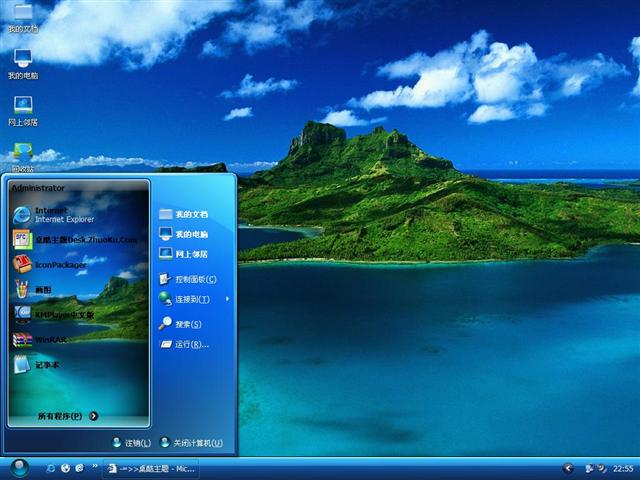Screen dimensions: 640x480
Task: Click Internet Explorer quick launch icon
Action: (51, 468)
